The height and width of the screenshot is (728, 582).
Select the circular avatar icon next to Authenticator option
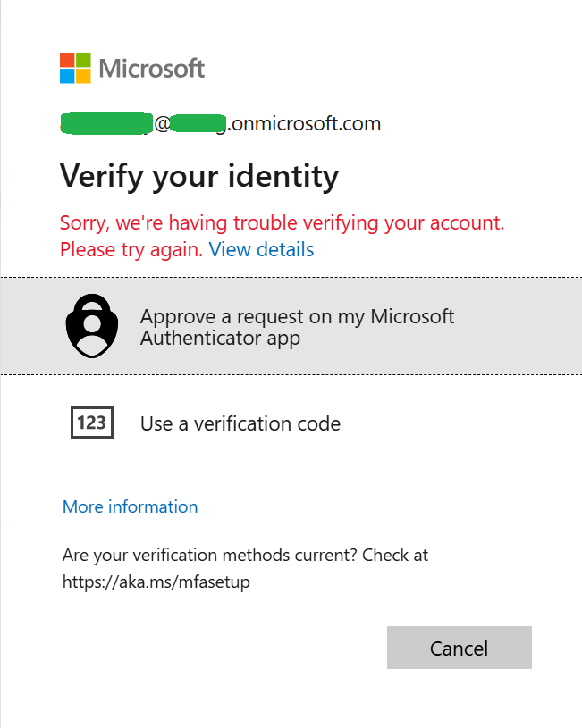[x=91, y=325]
